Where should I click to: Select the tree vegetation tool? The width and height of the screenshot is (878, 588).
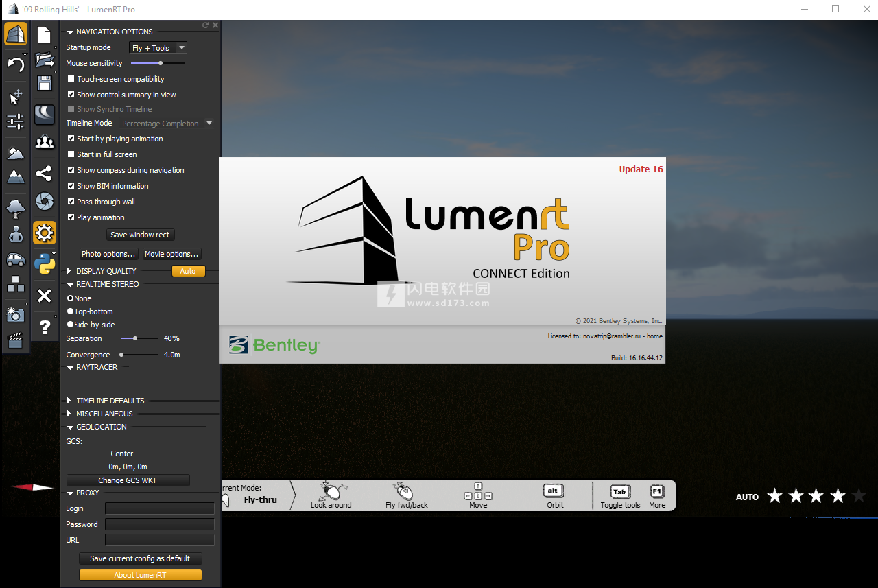tap(15, 206)
